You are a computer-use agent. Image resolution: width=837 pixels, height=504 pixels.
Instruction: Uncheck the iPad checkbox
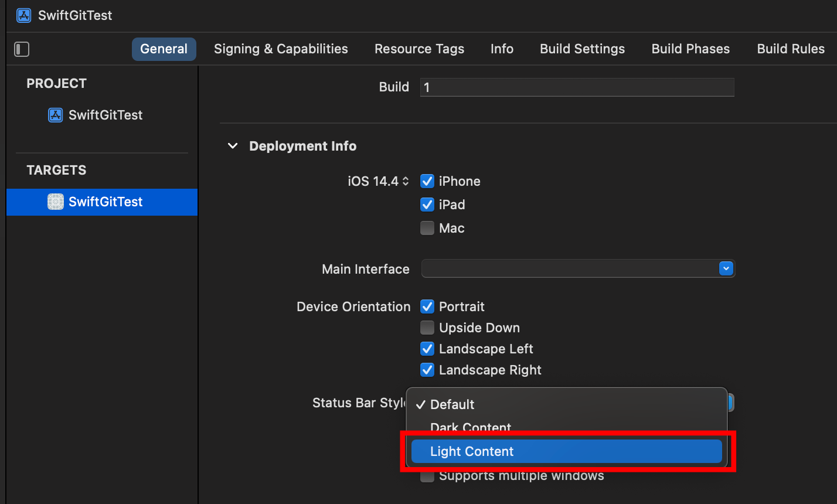[x=427, y=205]
